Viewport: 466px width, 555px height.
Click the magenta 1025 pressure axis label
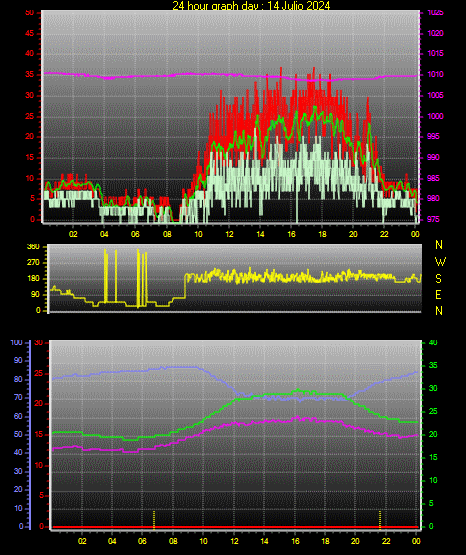(x=435, y=13)
